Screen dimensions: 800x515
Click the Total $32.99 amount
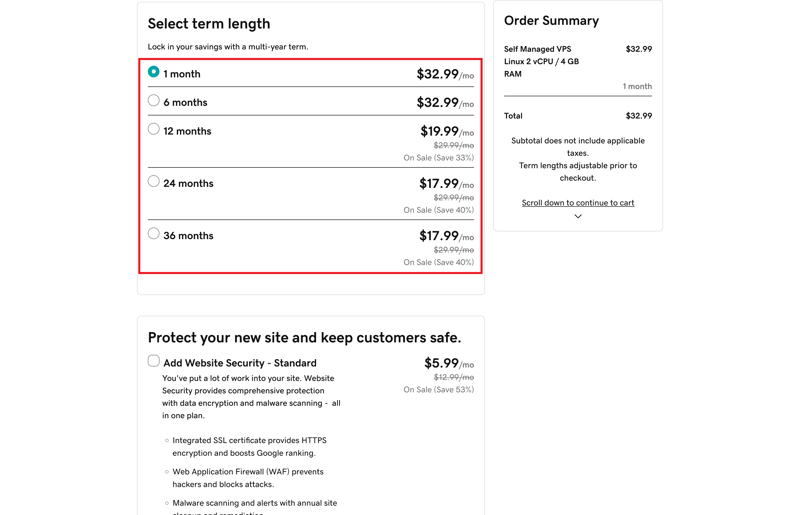click(638, 116)
